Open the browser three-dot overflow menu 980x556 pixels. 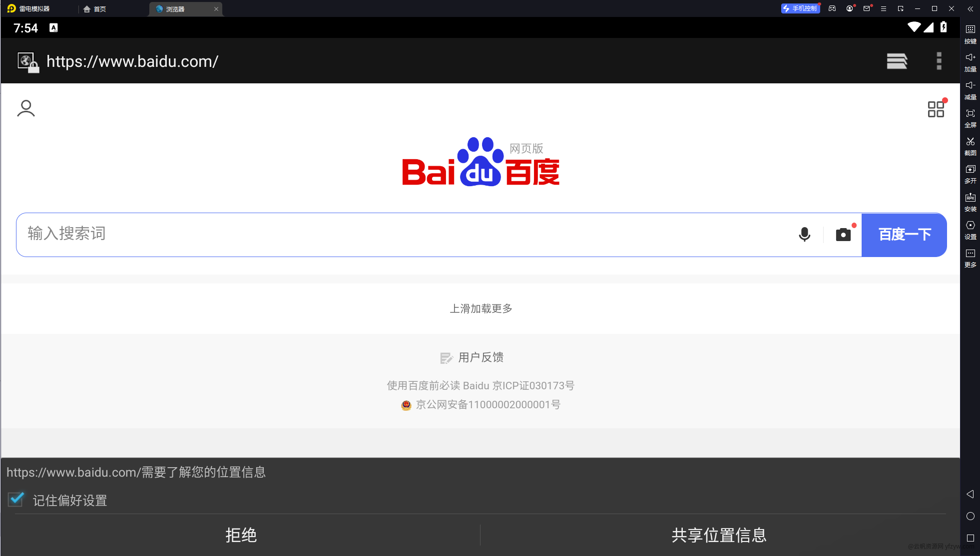[x=939, y=61]
